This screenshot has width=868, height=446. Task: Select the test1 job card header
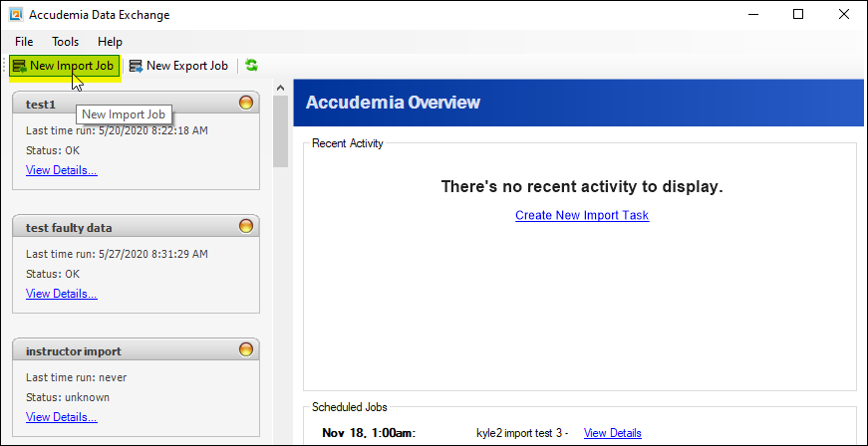click(x=136, y=103)
